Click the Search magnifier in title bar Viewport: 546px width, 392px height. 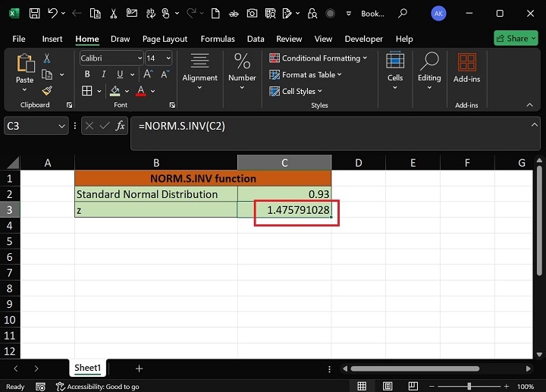403,13
